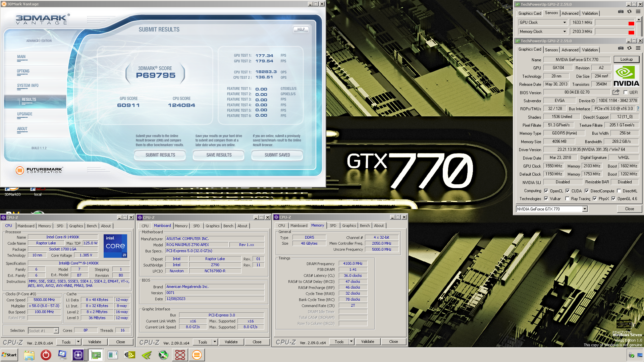
Task: Click the red power button taskbar icon
Action: (46, 355)
